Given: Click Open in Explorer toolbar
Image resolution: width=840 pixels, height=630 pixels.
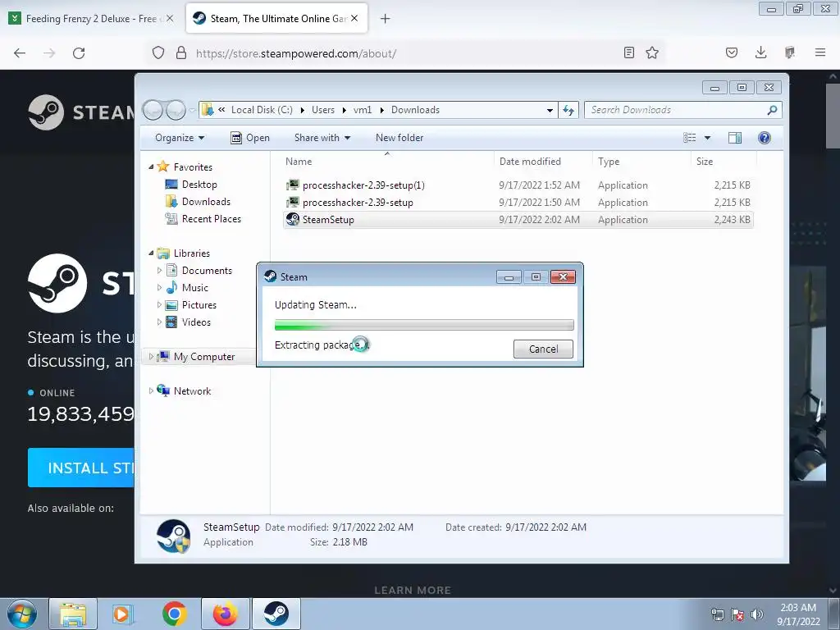Looking at the screenshot, I should click(250, 138).
